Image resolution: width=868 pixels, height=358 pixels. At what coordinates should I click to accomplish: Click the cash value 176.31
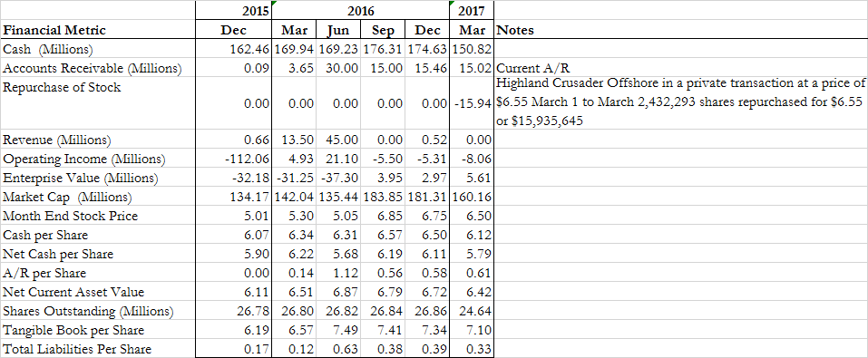coord(383,49)
